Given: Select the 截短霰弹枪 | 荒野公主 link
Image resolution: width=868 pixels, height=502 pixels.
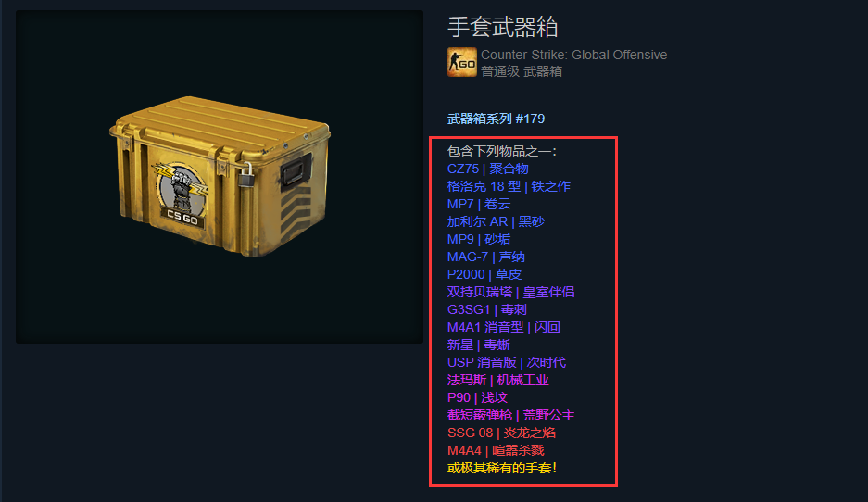Looking at the screenshot, I should pos(511,415).
